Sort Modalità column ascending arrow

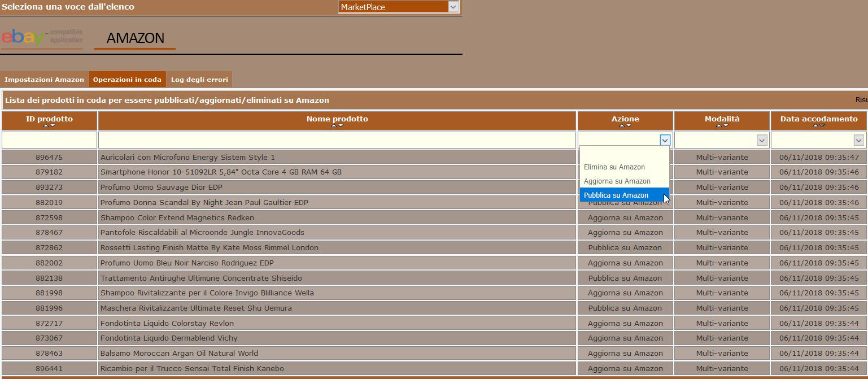pos(718,125)
